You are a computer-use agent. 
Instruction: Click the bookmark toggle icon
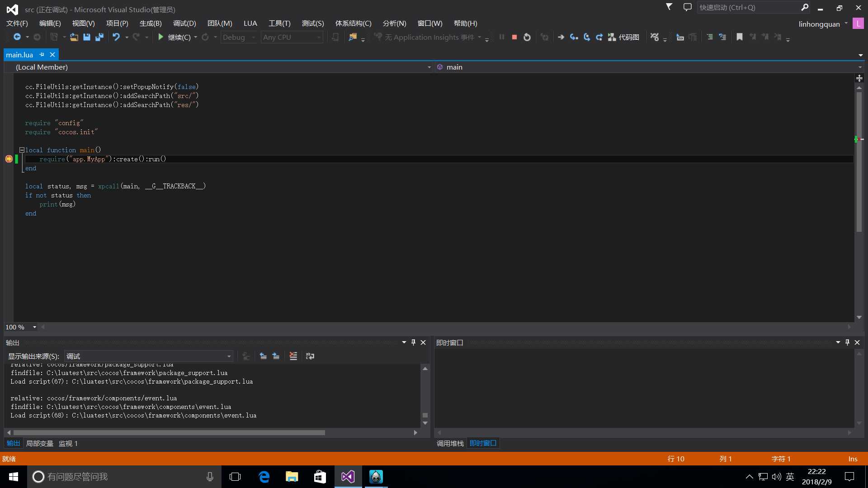point(740,37)
